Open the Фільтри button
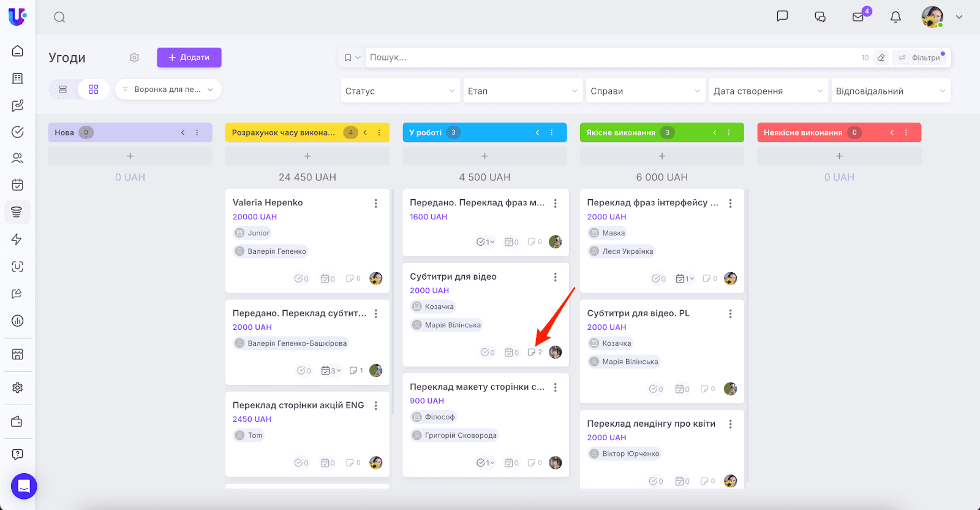The height and width of the screenshot is (510, 980). [921, 58]
